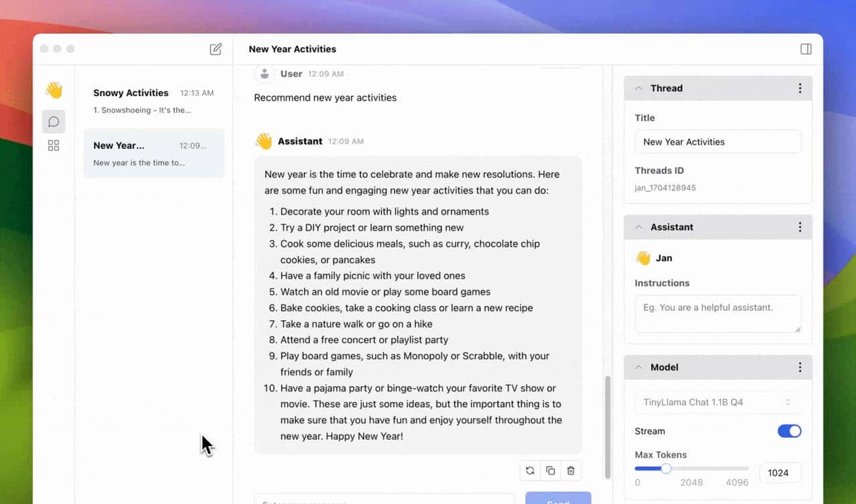Disable the Stream toggle switch
The image size is (856, 504).
click(x=789, y=431)
